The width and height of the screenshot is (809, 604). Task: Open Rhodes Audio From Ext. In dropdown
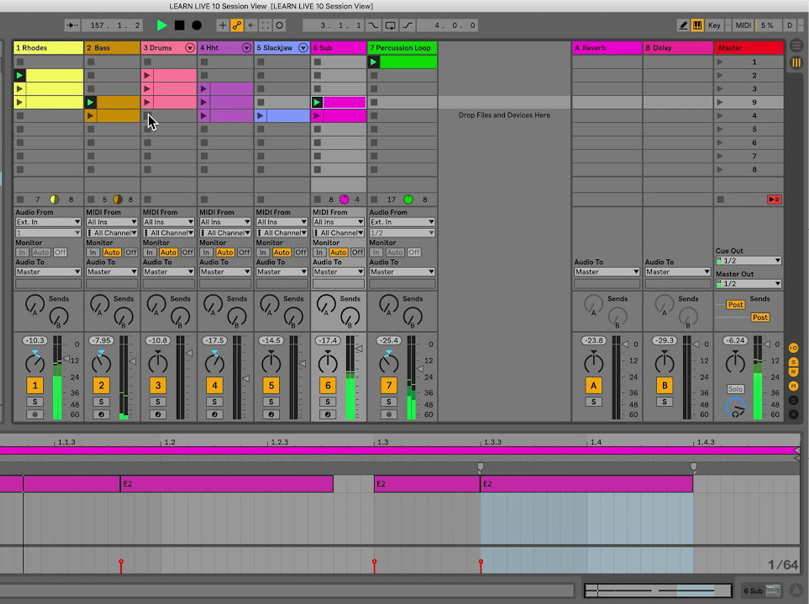(x=48, y=222)
